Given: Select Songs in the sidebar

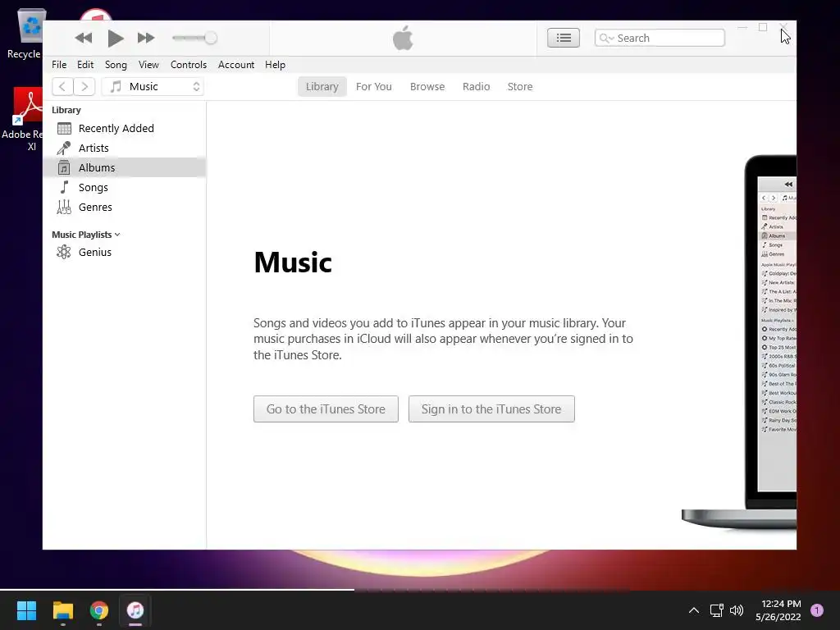Looking at the screenshot, I should click(x=125, y=188).
